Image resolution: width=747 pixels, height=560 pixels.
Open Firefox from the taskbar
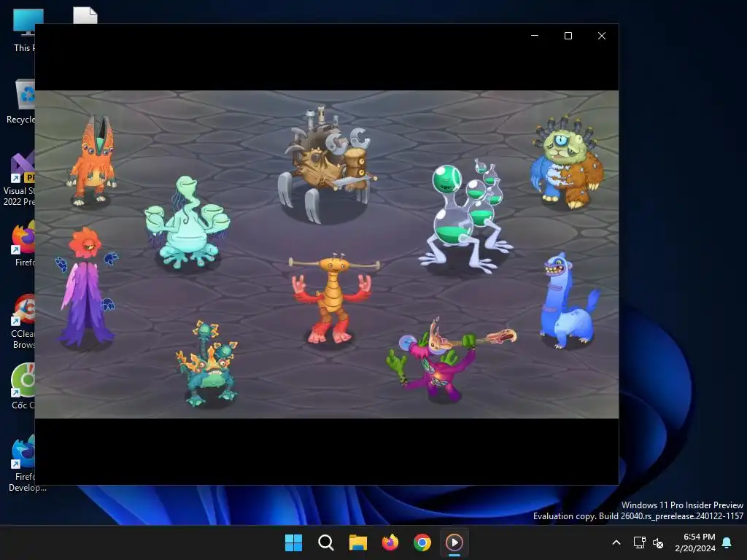point(390,542)
